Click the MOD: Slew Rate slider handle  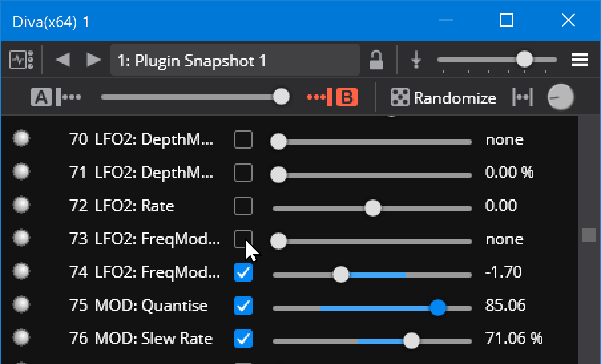click(x=412, y=341)
